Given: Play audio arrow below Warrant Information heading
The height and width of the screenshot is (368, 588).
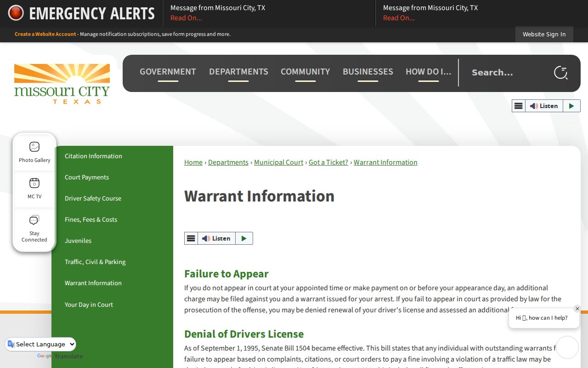Looking at the screenshot, I should tap(244, 238).
